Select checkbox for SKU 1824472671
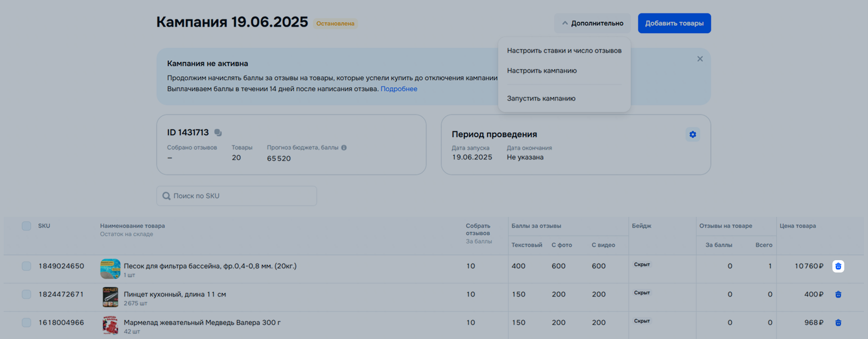Screen dimensions: 868x339 pos(26,294)
